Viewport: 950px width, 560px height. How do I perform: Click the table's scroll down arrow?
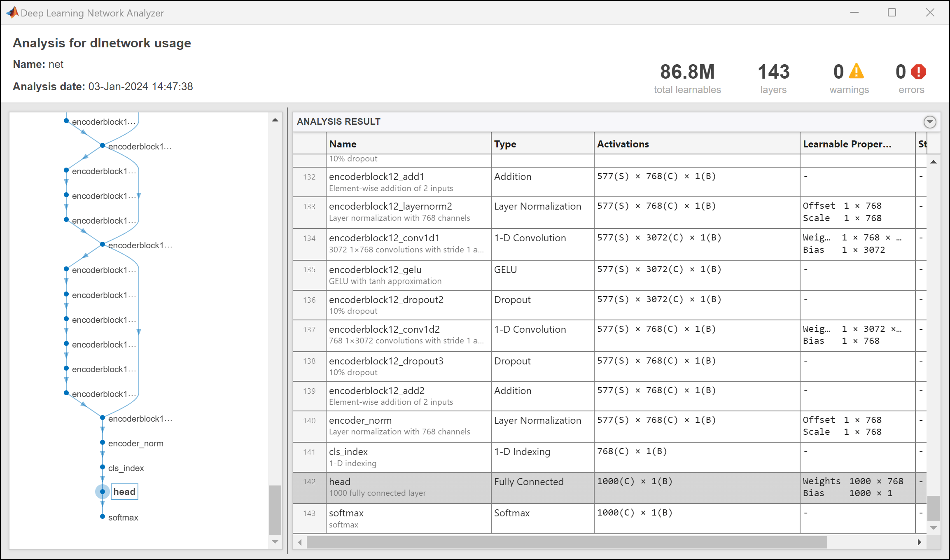(x=934, y=528)
